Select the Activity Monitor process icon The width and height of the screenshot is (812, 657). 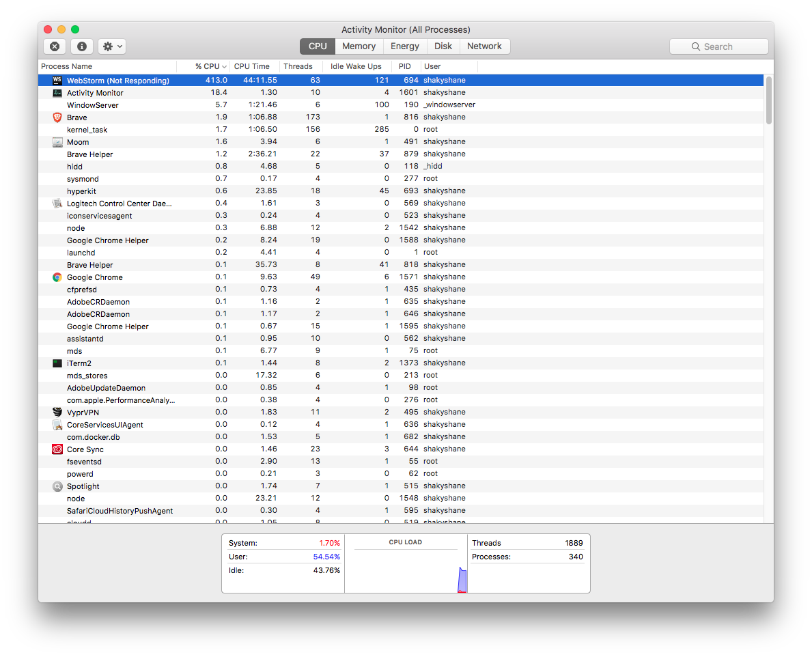pyautogui.click(x=57, y=93)
